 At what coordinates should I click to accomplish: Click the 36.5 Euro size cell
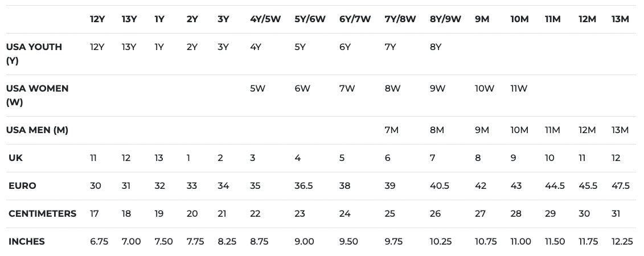pyautogui.click(x=303, y=186)
